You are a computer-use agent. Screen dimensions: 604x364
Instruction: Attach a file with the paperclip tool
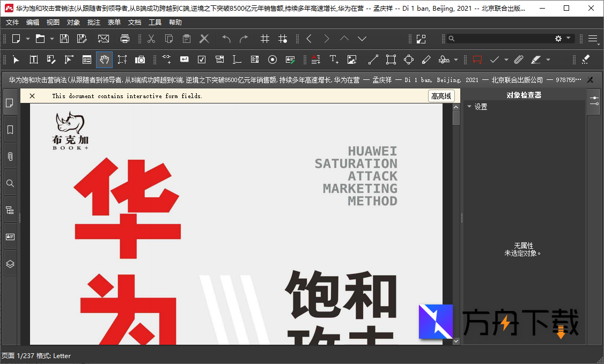pos(518,60)
